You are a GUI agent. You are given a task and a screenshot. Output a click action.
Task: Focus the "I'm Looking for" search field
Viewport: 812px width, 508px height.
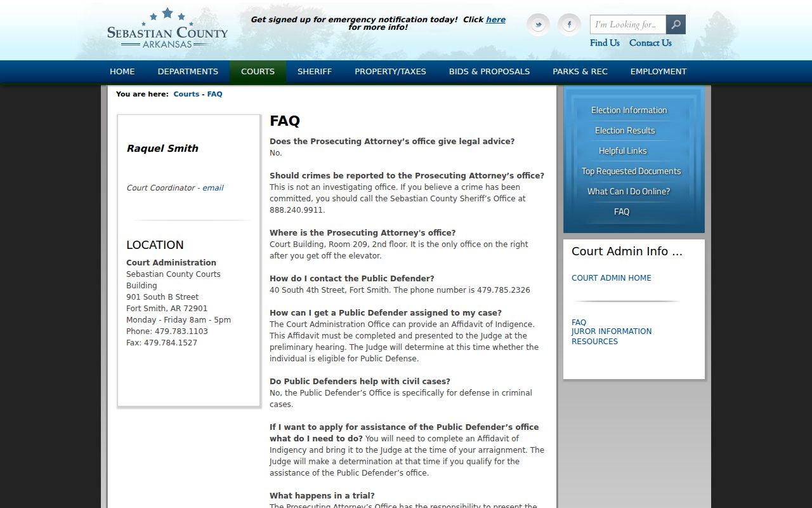pyautogui.click(x=628, y=25)
